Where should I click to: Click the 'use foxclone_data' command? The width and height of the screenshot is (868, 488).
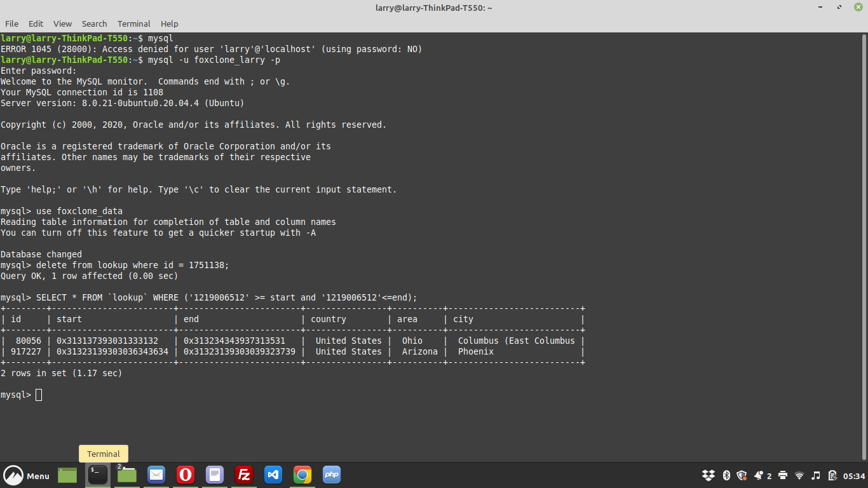tap(79, 211)
